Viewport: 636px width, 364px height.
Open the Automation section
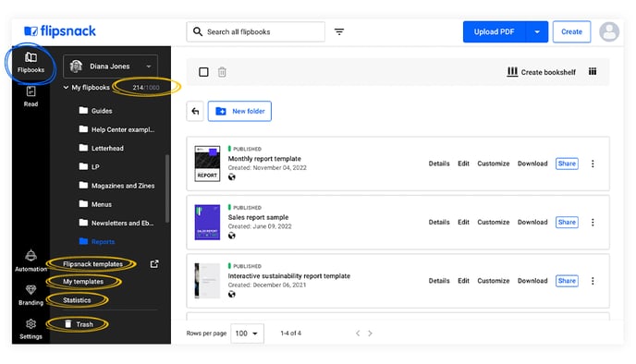(31, 261)
